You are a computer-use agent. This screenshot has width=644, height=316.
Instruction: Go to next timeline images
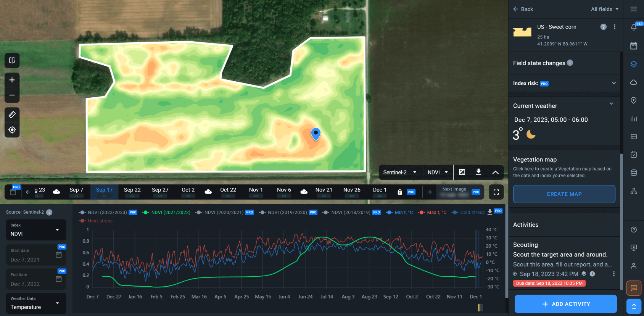click(430, 192)
